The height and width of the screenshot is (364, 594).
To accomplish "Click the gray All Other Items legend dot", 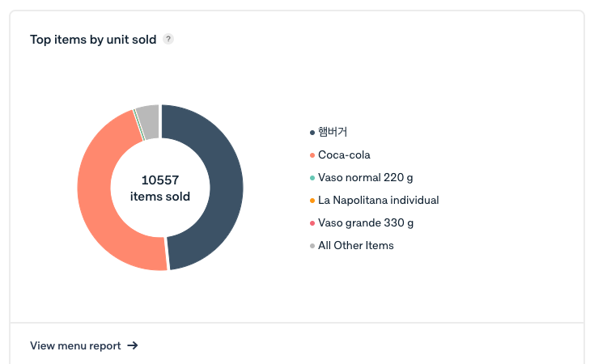I will click(x=312, y=246).
